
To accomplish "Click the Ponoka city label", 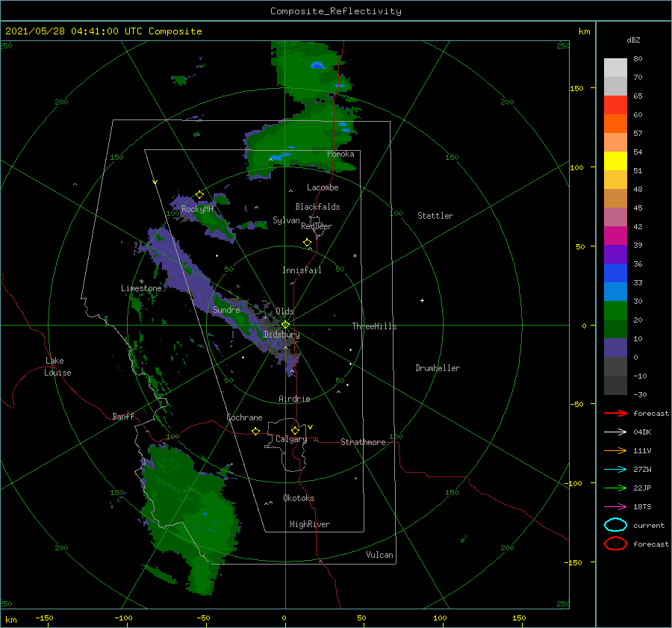I will point(340,154).
